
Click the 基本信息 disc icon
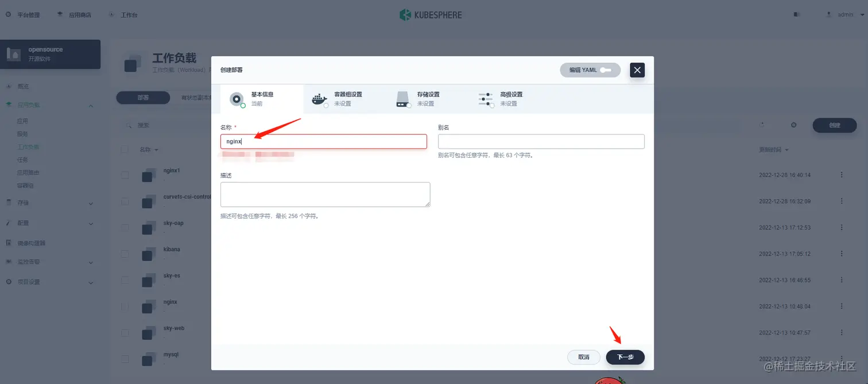pyautogui.click(x=237, y=99)
